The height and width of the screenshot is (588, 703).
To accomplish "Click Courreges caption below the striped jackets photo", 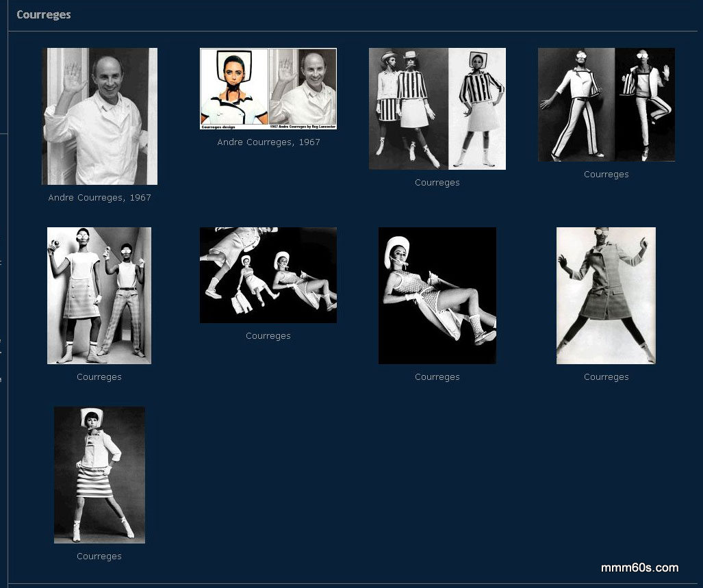I will 437,183.
